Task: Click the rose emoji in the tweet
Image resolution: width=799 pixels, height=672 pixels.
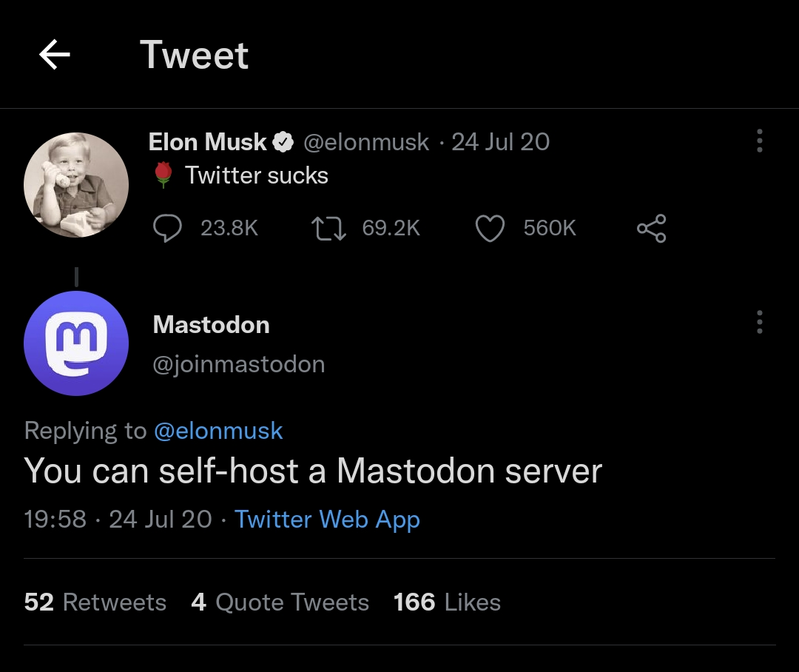Action: (163, 175)
